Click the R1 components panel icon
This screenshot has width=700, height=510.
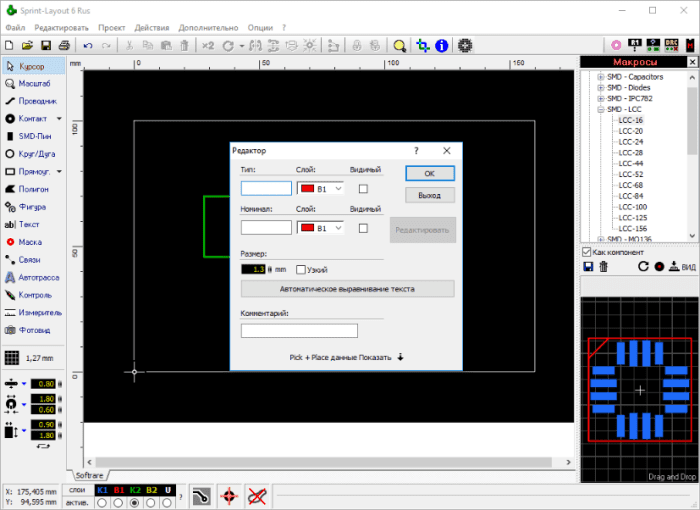[634, 45]
